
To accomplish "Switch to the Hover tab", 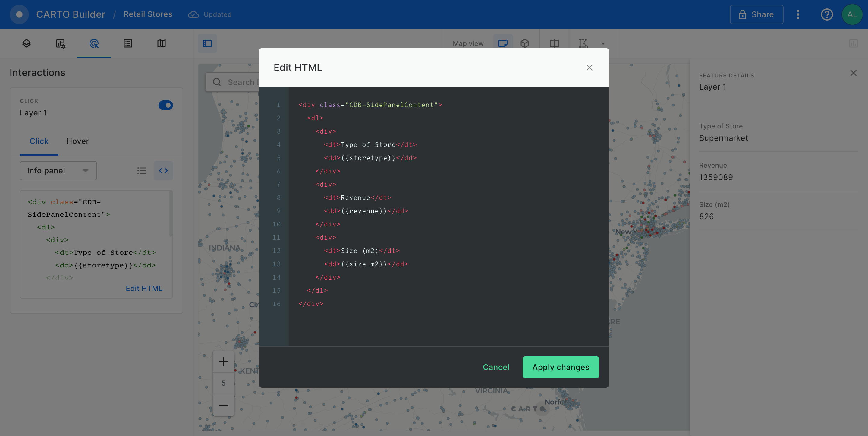I will (x=77, y=141).
